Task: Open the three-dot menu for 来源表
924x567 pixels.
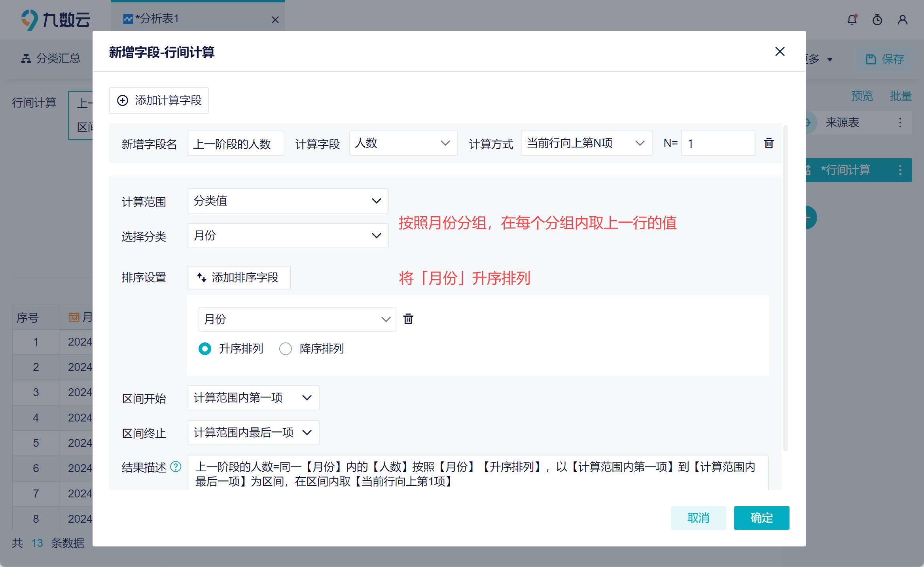Action: coord(900,123)
